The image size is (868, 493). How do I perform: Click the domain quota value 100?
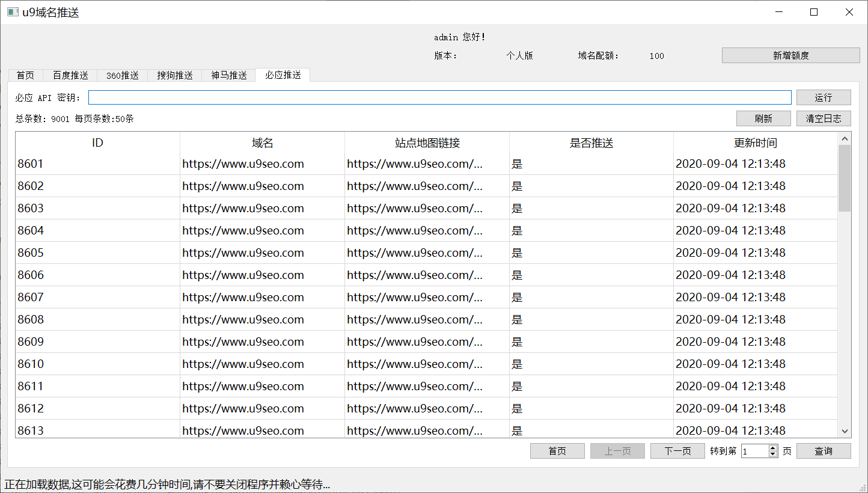(x=657, y=56)
